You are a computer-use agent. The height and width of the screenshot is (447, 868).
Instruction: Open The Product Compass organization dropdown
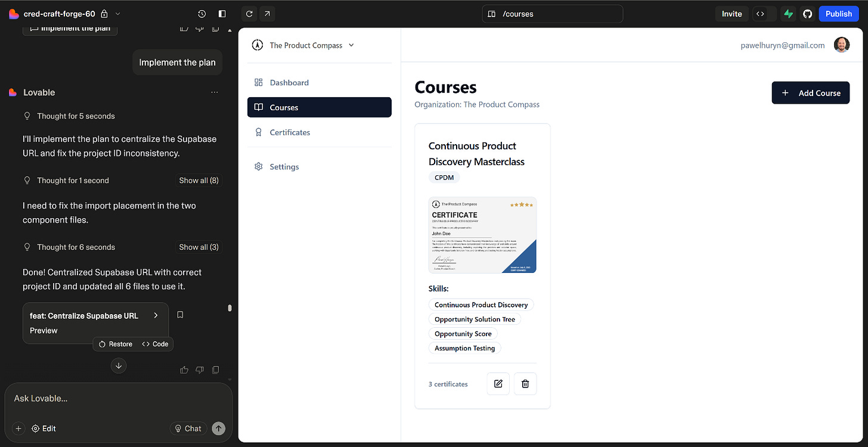352,45
